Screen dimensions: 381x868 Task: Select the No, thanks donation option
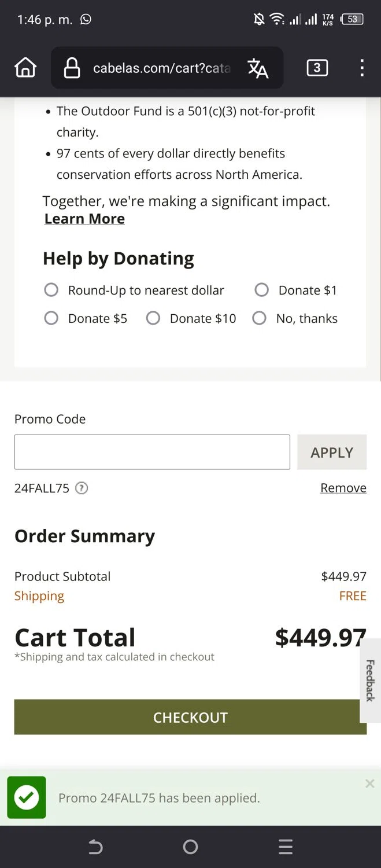click(x=260, y=318)
